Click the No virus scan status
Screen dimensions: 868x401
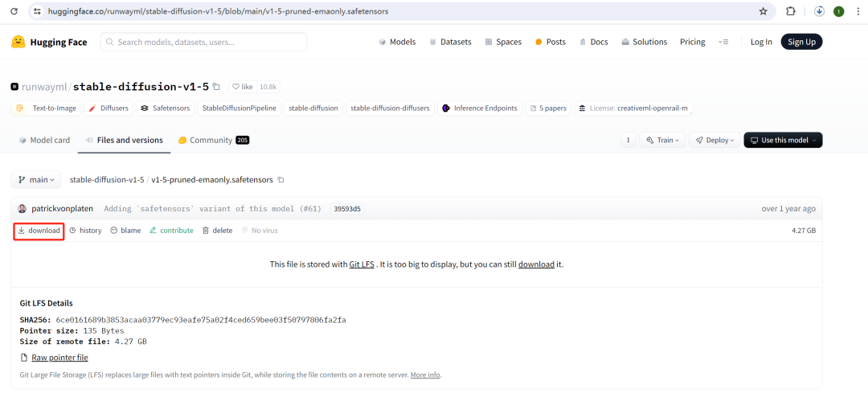(260, 231)
